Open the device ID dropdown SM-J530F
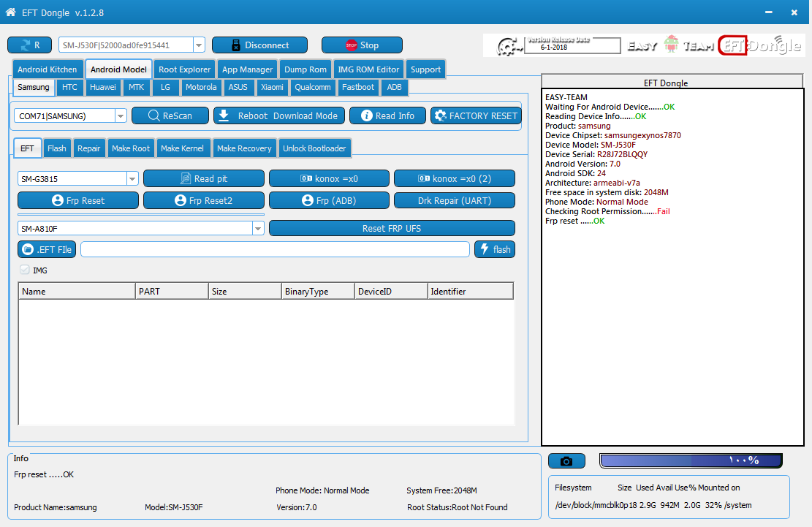This screenshot has width=812, height=527. (199, 45)
